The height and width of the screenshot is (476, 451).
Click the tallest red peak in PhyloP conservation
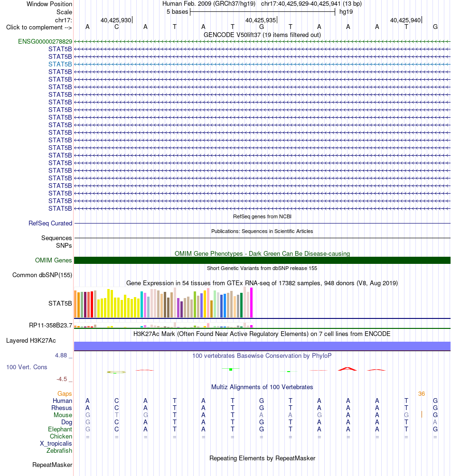click(348, 369)
